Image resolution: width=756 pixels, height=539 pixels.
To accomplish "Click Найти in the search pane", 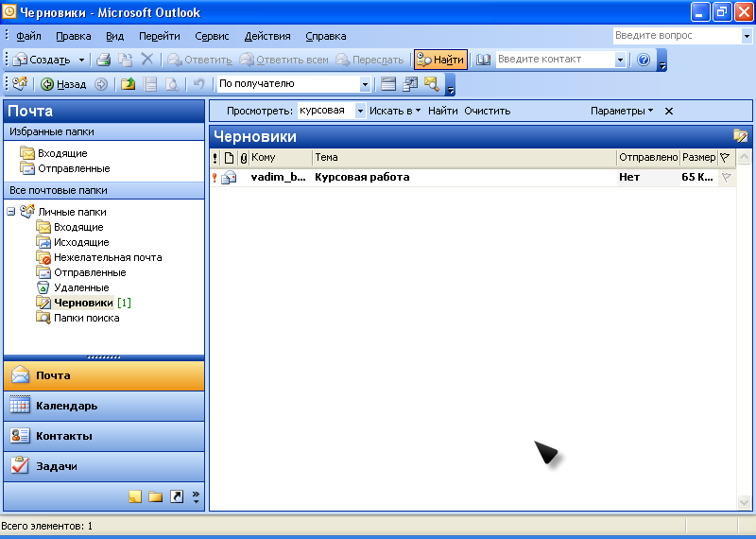I will pos(442,111).
